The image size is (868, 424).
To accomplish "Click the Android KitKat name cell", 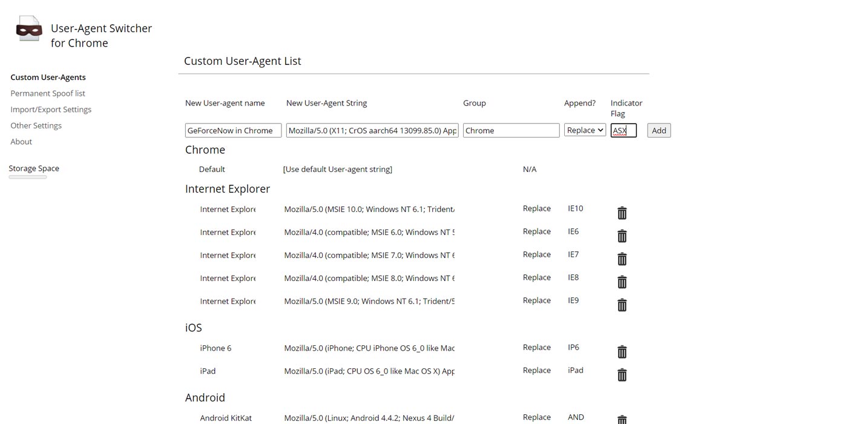I will tap(226, 418).
